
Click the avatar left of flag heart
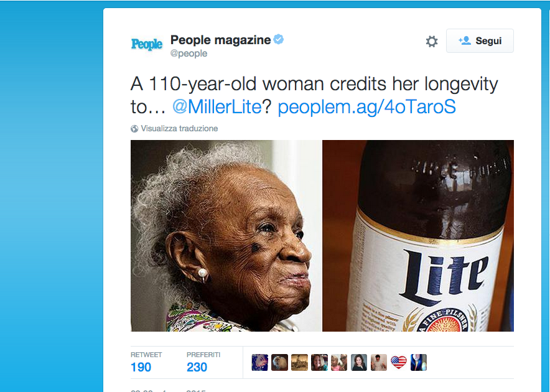[x=379, y=363]
